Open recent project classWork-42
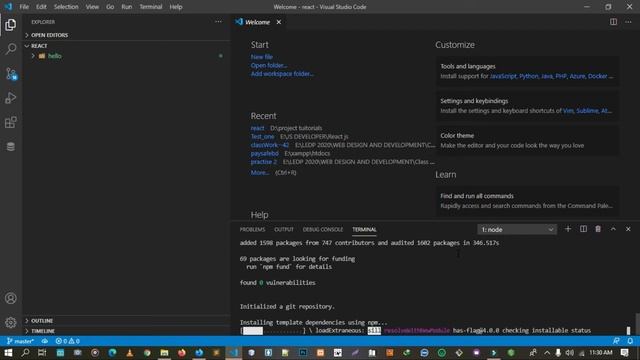The image size is (640, 360). [270, 145]
